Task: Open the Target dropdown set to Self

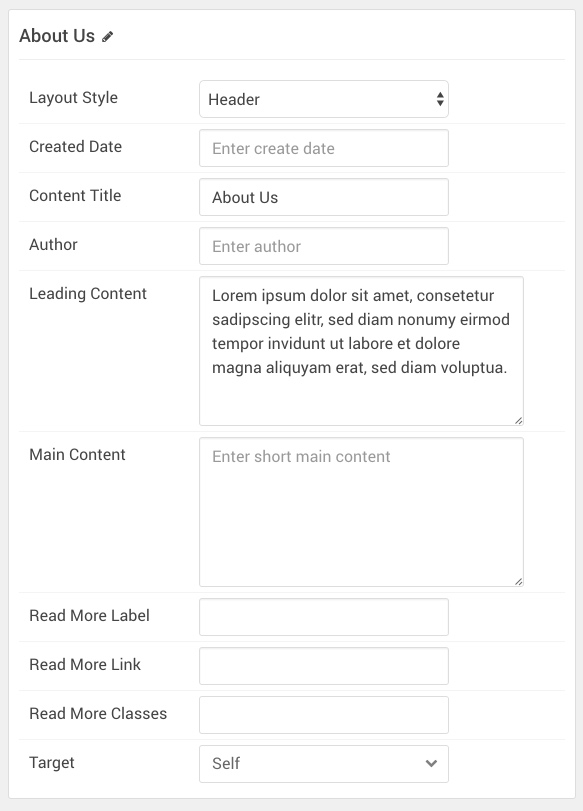Action: (324, 764)
